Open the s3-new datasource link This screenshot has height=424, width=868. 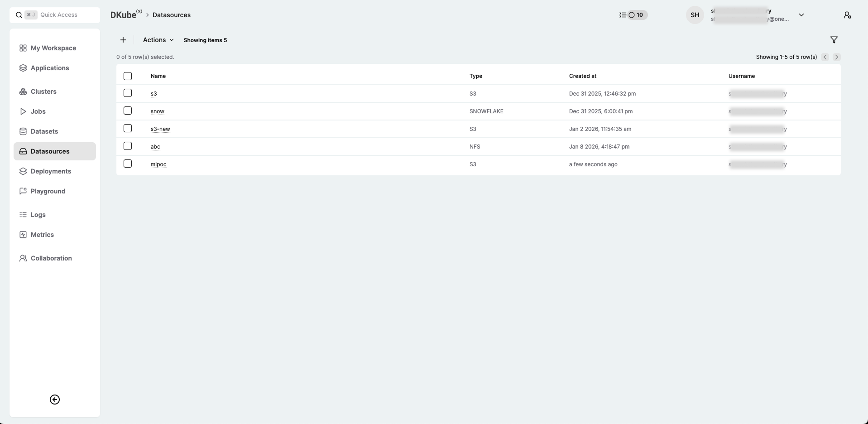tap(160, 129)
